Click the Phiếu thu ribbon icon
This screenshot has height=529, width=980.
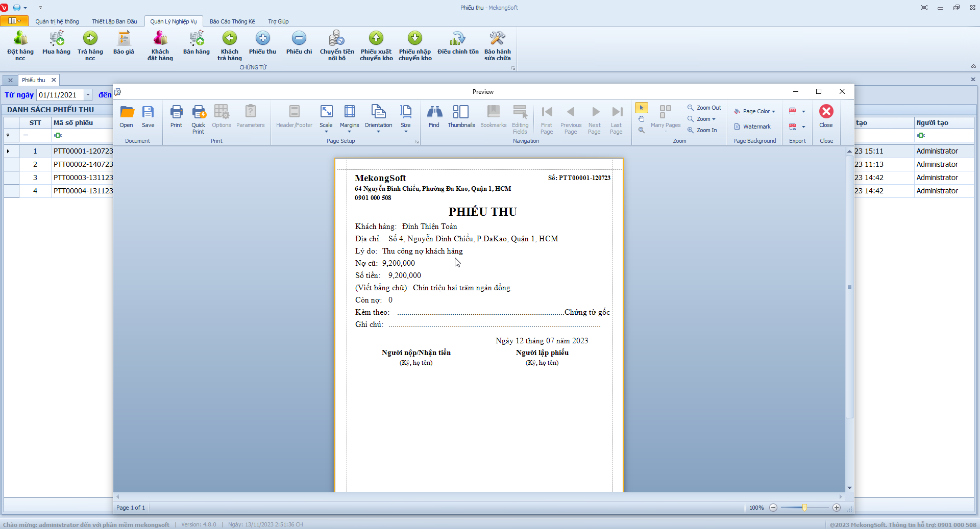(262, 43)
